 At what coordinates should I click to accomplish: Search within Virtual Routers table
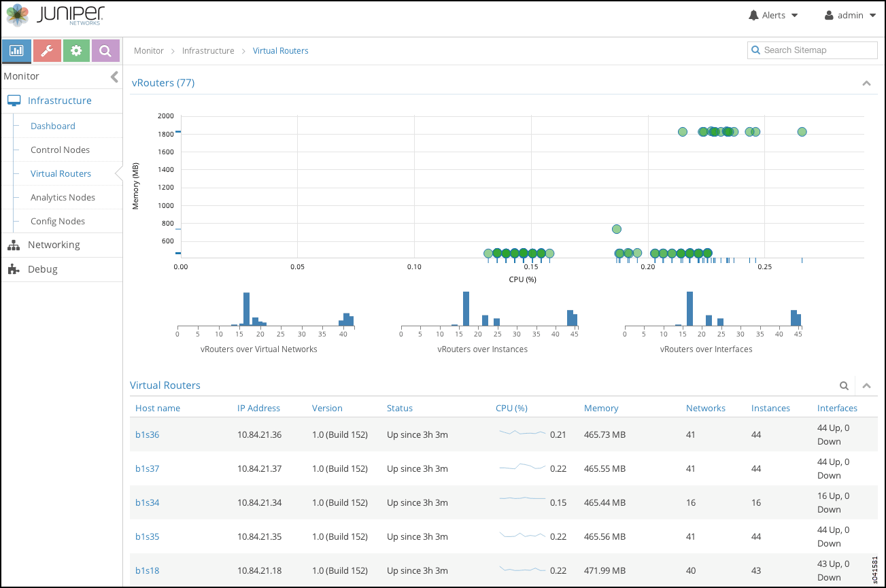[844, 386]
